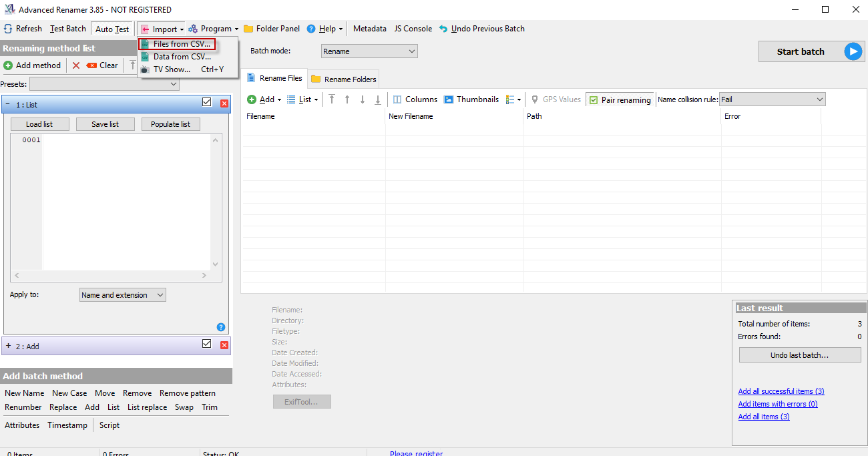The height and width of the screenshot is (456, 868).
Task: Expand the 2 : Add method
Action: point(9,346)
